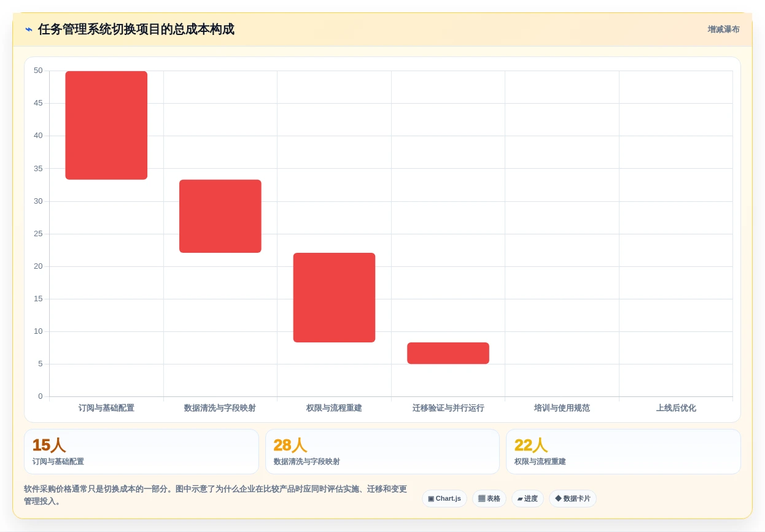
Task: Click the x-axis label 订阅与基础配置
Action: click(x=106, y=408)
